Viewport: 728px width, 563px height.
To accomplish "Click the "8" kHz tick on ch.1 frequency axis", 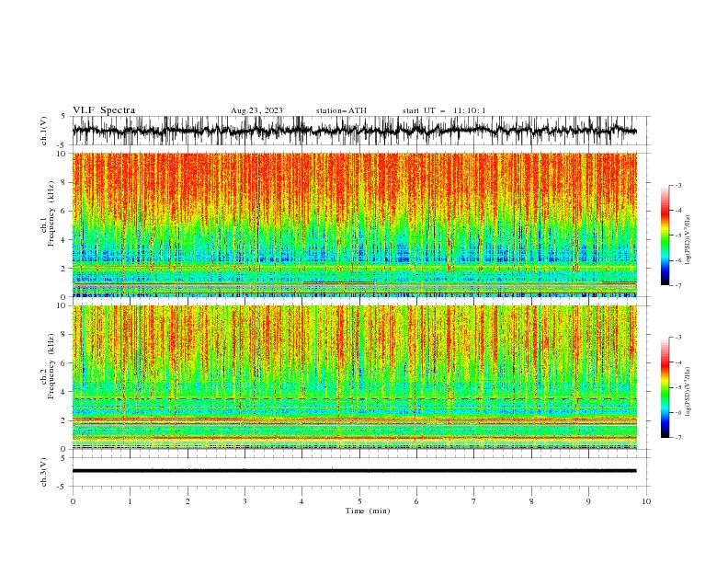I will [64, 182].
